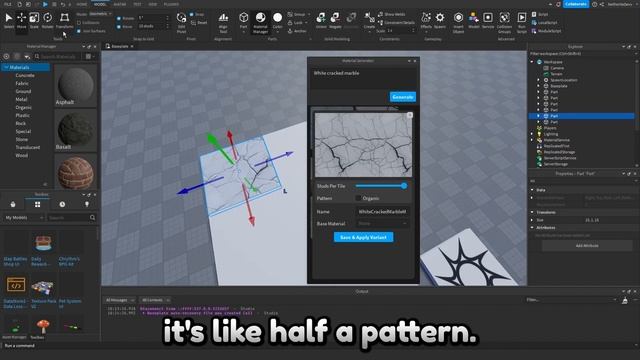
Task: Expand the MaterialService node
Action: click(x=532, y=140)
